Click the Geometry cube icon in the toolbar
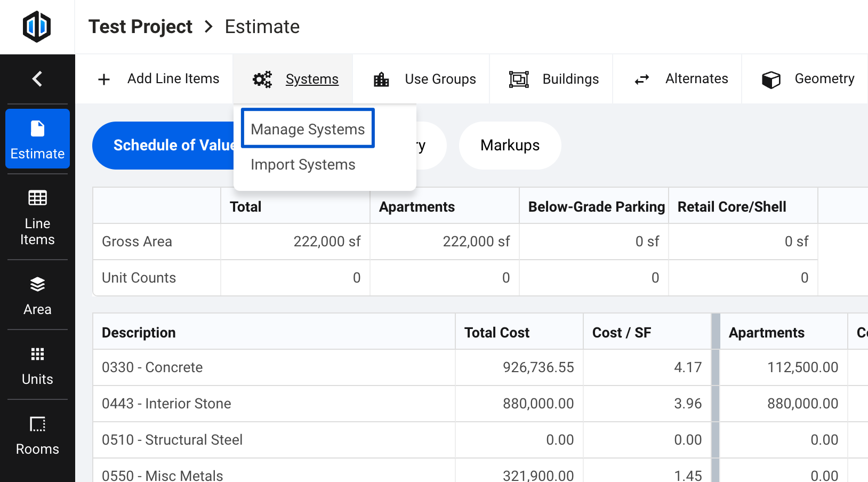This screenshot has width=868, height=482. point(771,79)
